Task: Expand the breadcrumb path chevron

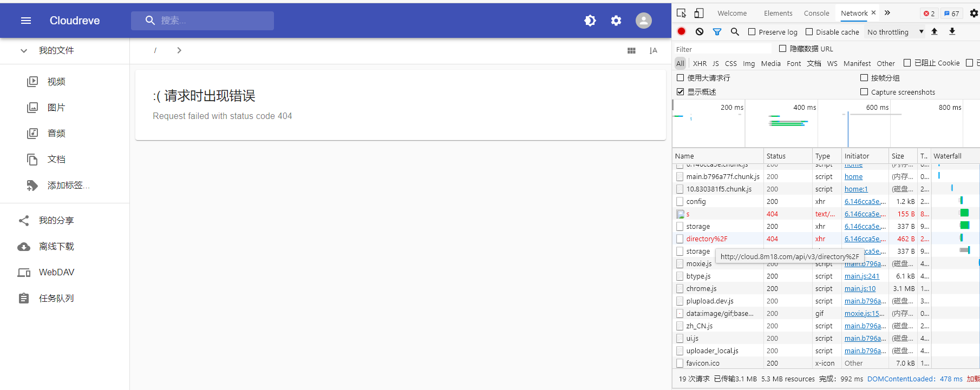Action: [x=179, y=50]
